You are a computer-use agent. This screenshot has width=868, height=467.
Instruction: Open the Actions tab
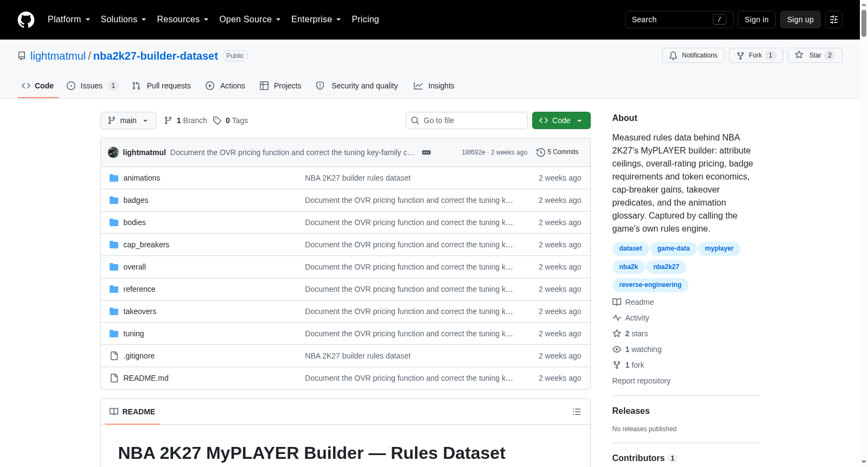pos(226,86)
